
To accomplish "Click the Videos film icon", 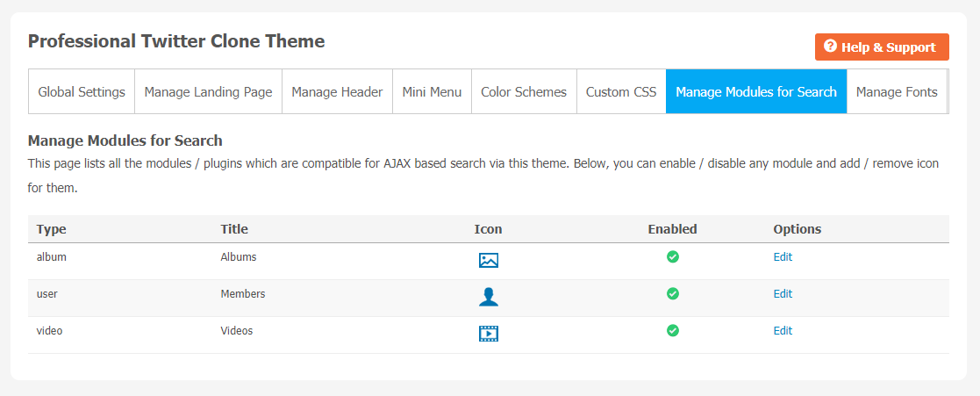I will pyautogui.click(x=488, y=334).
